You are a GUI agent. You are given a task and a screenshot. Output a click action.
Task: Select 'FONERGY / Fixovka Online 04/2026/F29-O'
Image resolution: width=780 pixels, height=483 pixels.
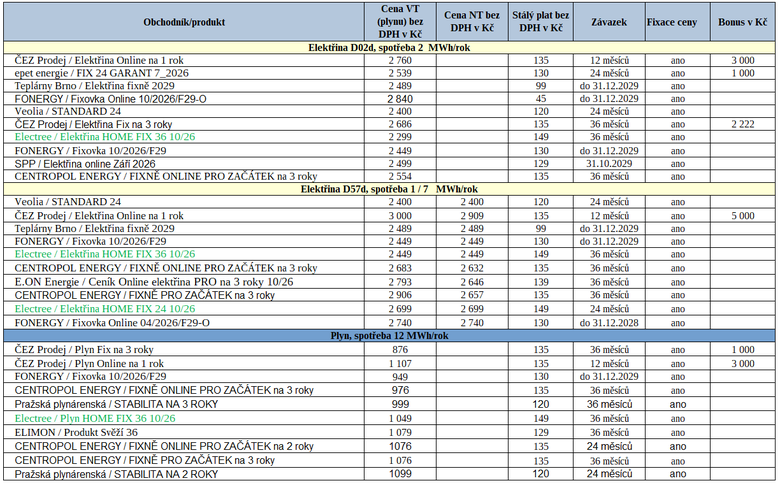click(112, 323)
